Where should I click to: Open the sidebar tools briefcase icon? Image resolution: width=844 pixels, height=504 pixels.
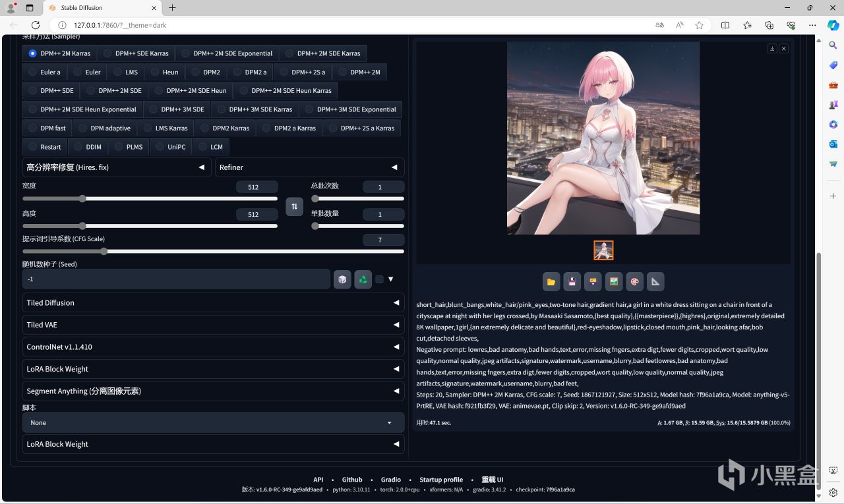[833, 85]
